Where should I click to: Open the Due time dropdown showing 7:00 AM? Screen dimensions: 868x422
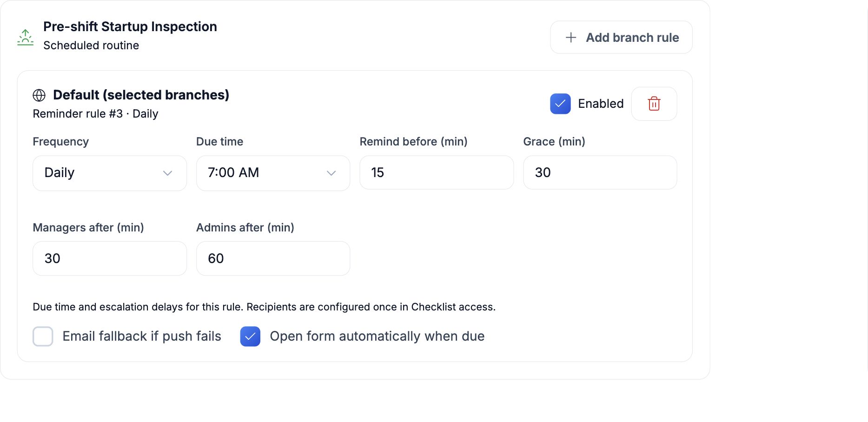(x=273, y=173)
